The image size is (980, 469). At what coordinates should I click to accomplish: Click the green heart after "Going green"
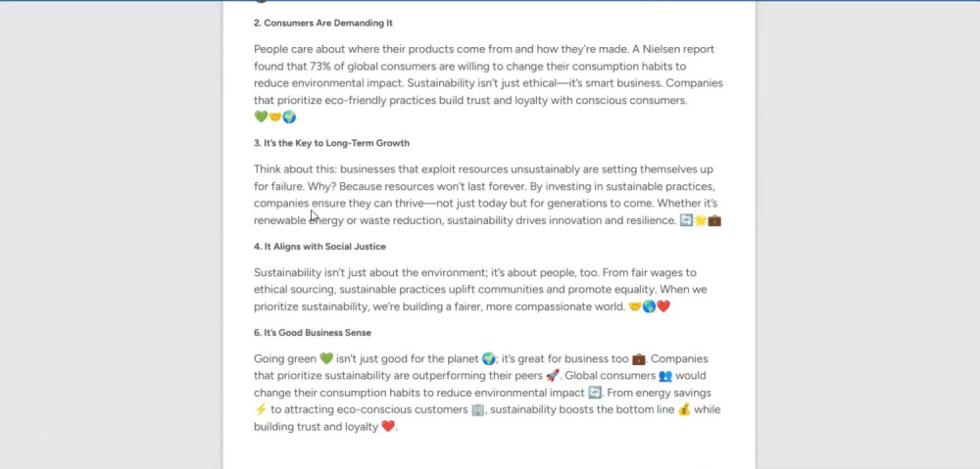coord(326,359)
